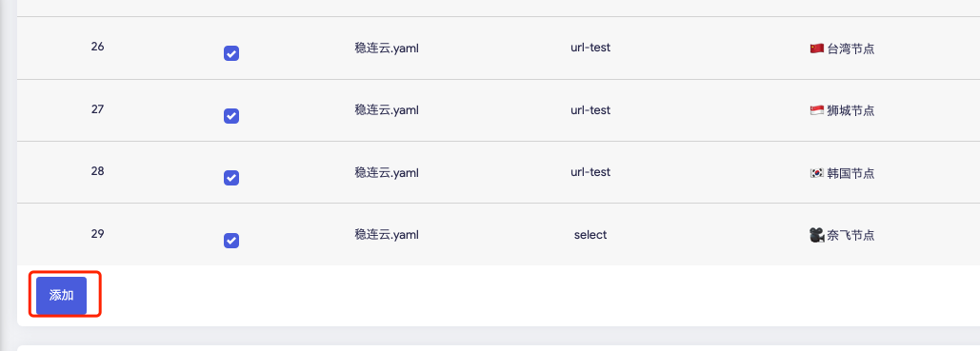Open the 韩国节点 entry
Image resolution: width=980 pixels, height=351 pixels.
point(850,174)
